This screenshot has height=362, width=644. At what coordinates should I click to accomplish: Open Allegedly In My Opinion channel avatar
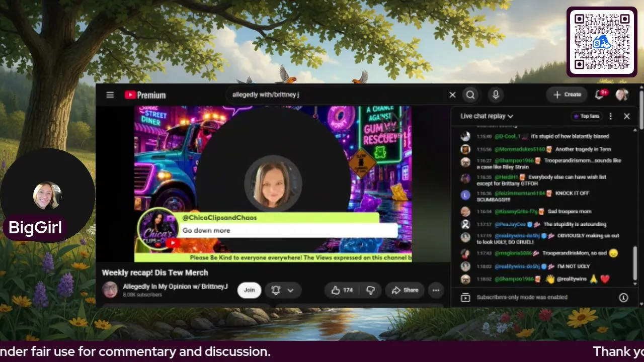click(x=110, y=290)
